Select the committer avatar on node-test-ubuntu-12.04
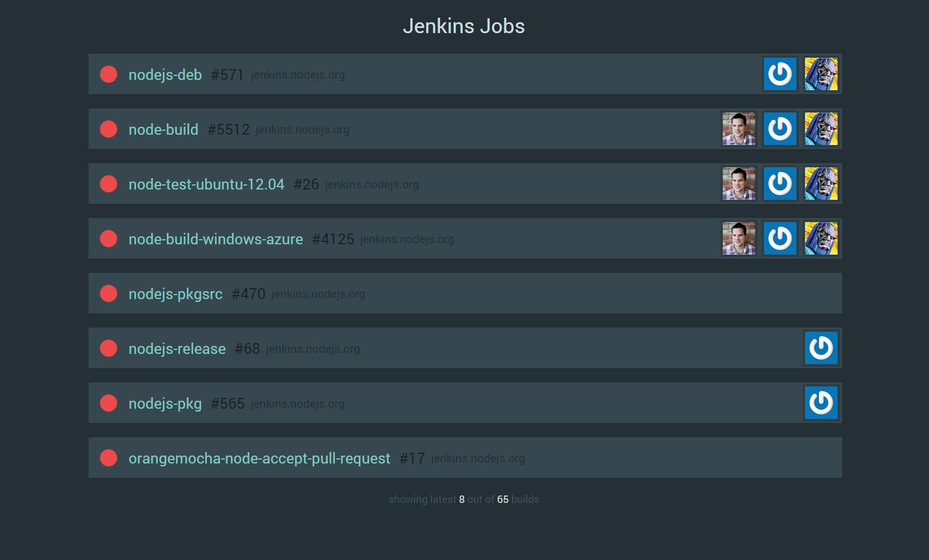929x560 pixels. (739, 184)
